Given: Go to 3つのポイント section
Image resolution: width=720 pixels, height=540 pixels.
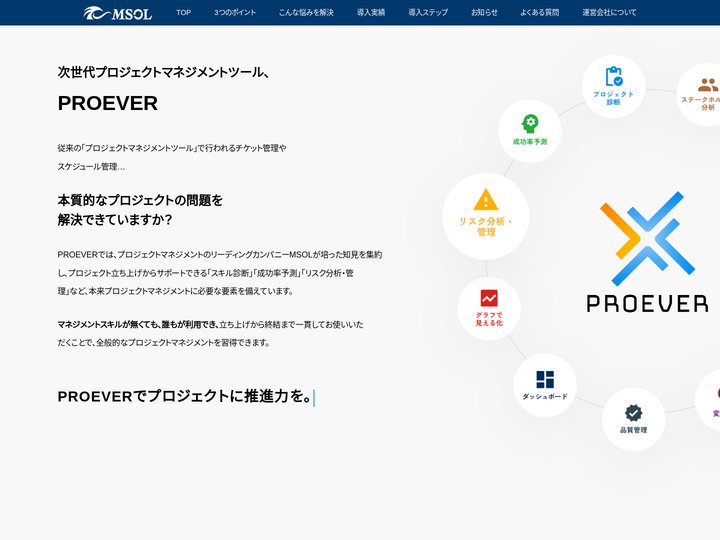Looking at the screenshot, I should 235,13.
